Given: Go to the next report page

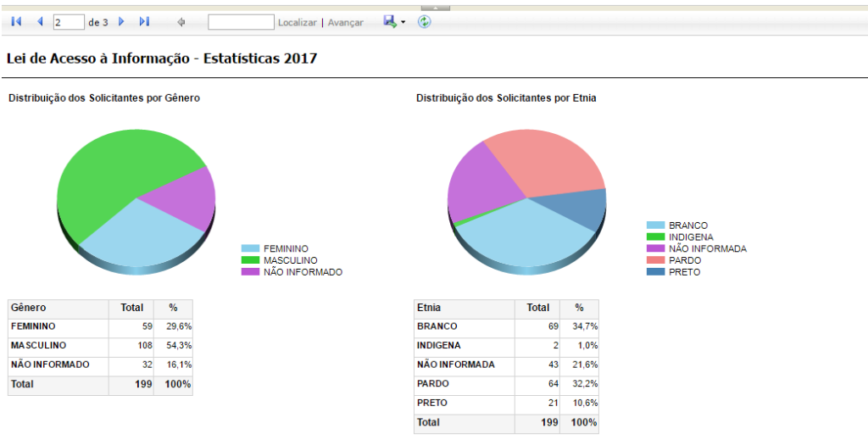Looking at the screenshot, I should point(121,22).
